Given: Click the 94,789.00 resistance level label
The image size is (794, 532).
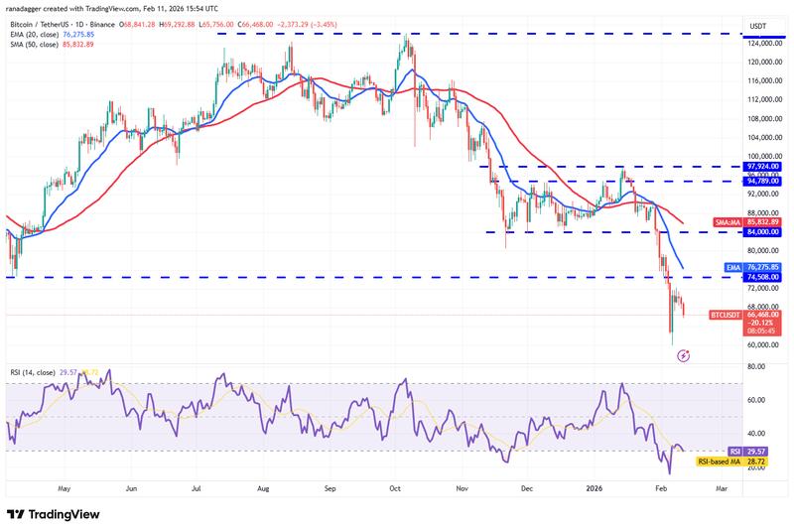Looking at the screenshot, I should click(747, 181).
